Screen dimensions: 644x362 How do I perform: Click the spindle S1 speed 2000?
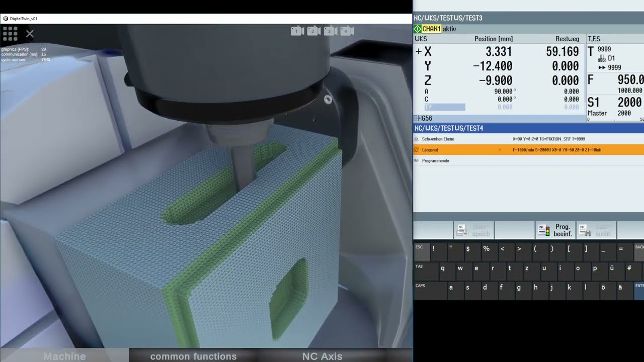point(629,102)
